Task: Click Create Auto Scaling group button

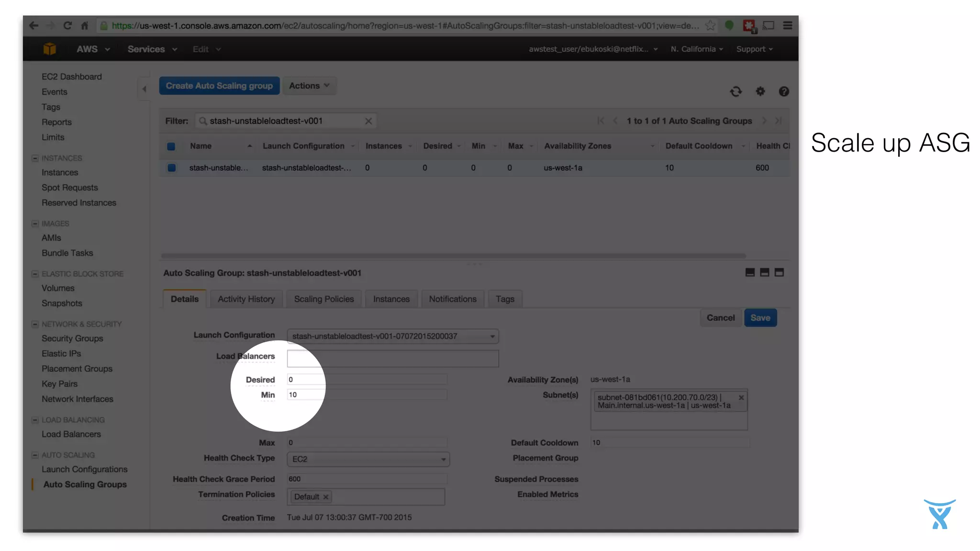Action: 219,86
